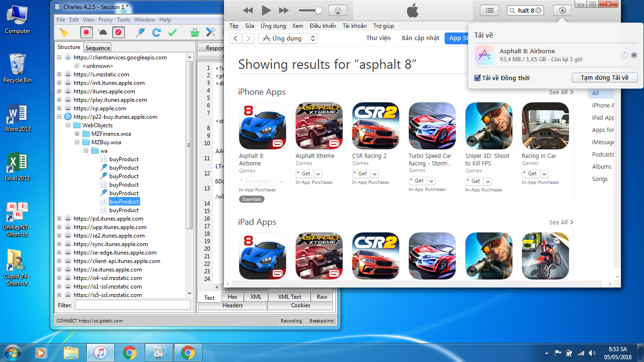Pause the Asphalt 8: Airborne download

click(634, 55)
